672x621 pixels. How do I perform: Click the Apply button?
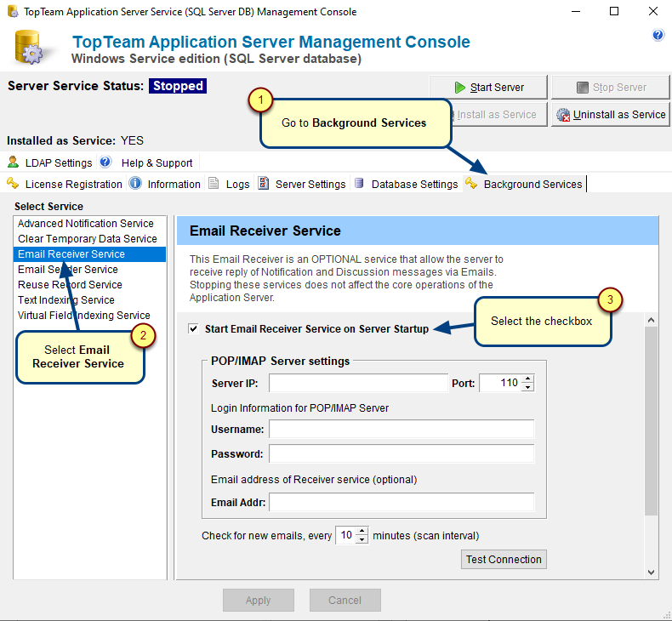(x=259, y=600)
